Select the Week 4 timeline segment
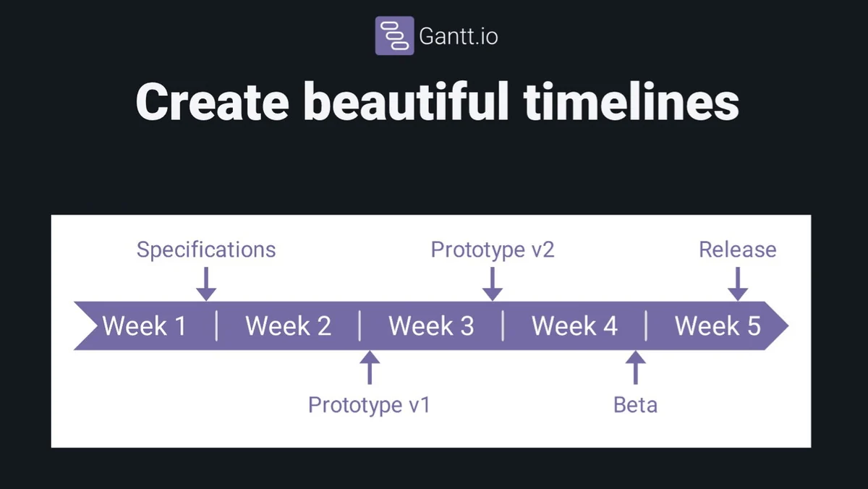868x489 pixels. point(574,326)
